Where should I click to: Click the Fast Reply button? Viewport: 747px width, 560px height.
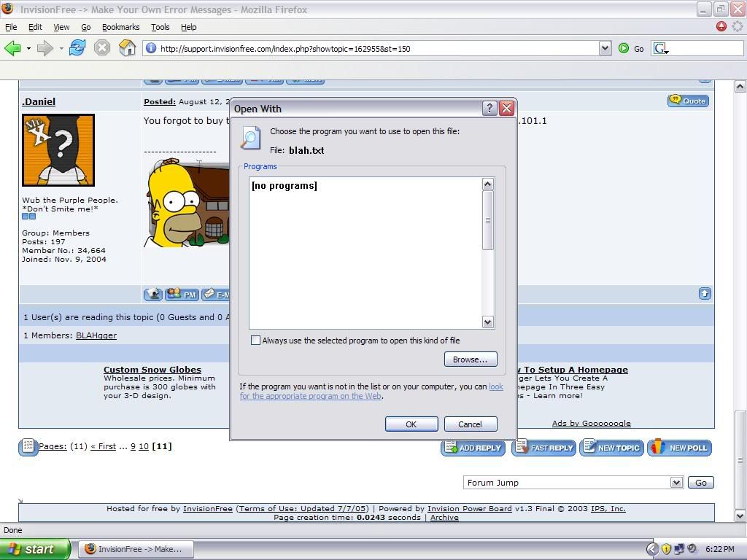[544, 448]
